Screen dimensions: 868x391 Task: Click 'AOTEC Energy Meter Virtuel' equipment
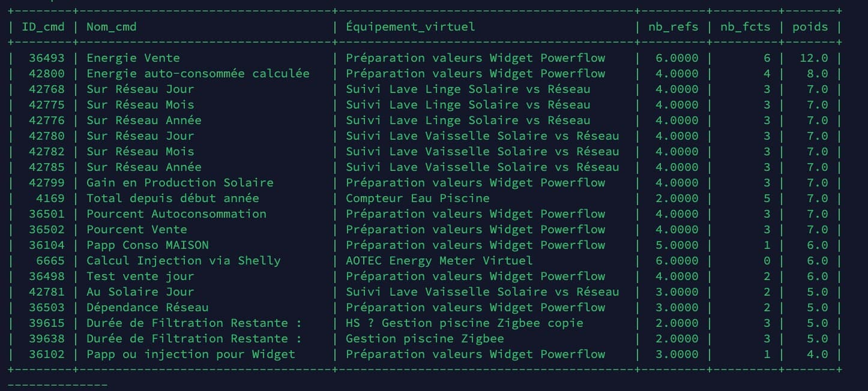(439, 261)
